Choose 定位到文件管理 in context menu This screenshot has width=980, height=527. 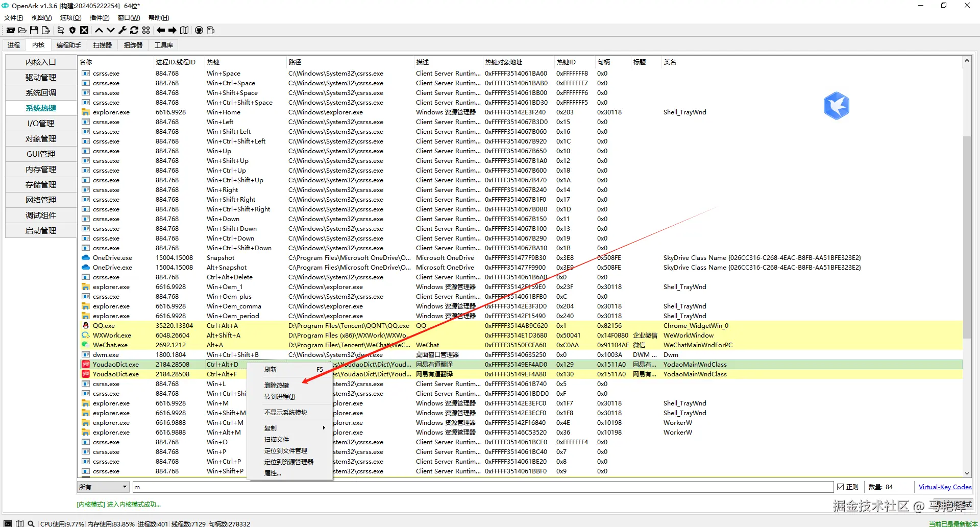(x=289, y=451)
